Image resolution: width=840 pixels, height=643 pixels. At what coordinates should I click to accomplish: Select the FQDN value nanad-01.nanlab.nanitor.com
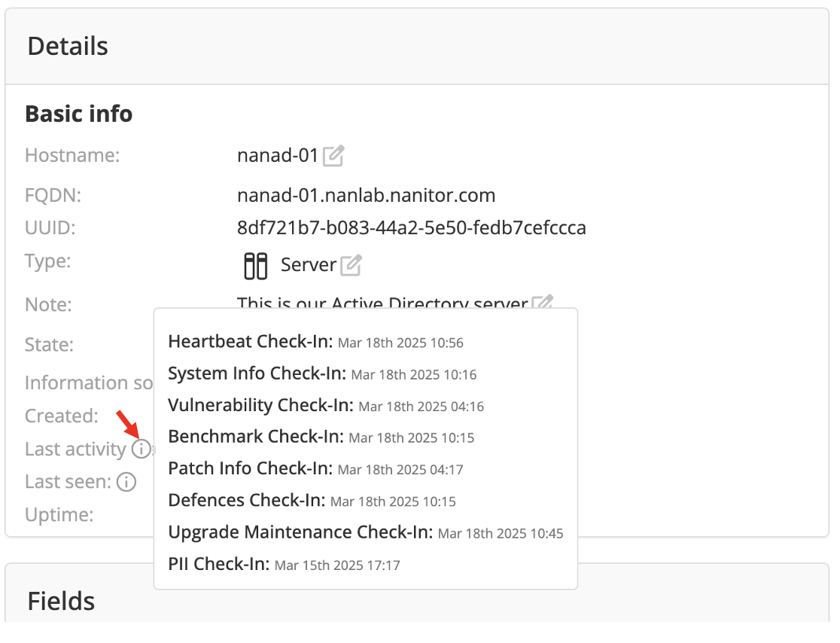pyautogui.click(x=366, y=196)
